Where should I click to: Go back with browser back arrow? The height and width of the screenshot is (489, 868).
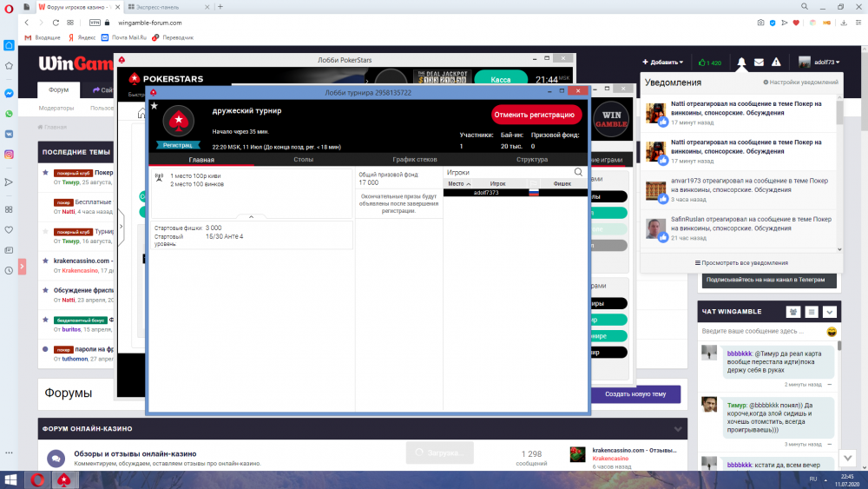coord(27,23)
